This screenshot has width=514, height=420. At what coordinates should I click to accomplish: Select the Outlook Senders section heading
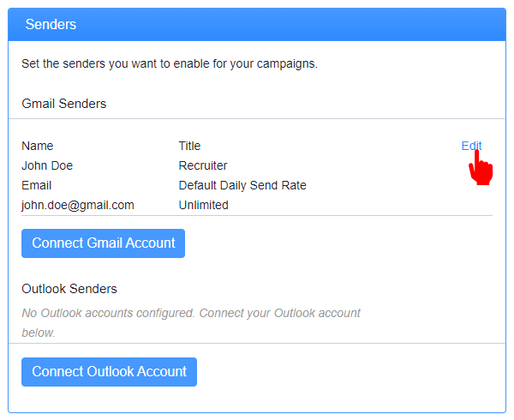(x=69, y=289)
